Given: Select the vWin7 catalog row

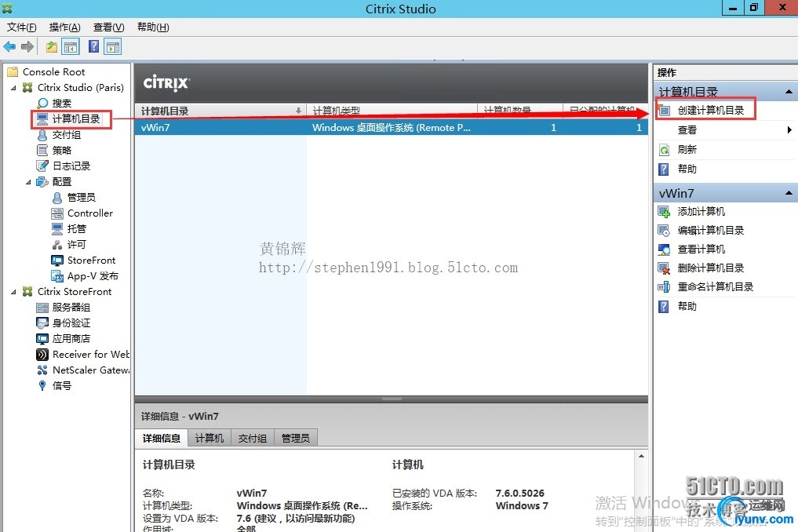Looking at the screenshot, I should (392, 128).
